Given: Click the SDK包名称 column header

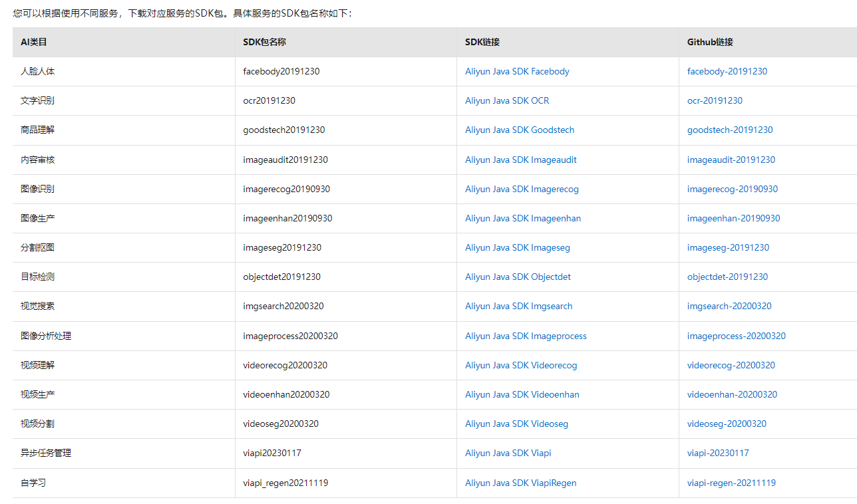Looking at the screenshot, I should click(x=345, y=42).
